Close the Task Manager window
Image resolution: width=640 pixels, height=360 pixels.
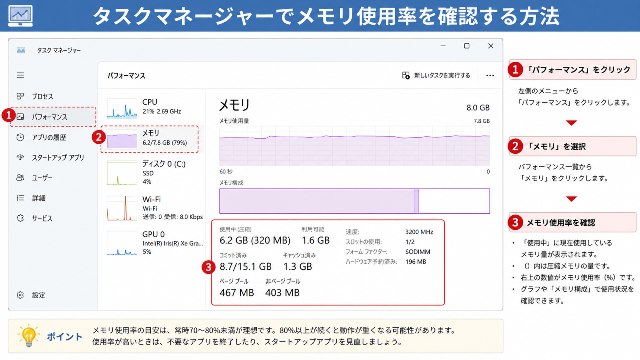click(x=491, y=46)
